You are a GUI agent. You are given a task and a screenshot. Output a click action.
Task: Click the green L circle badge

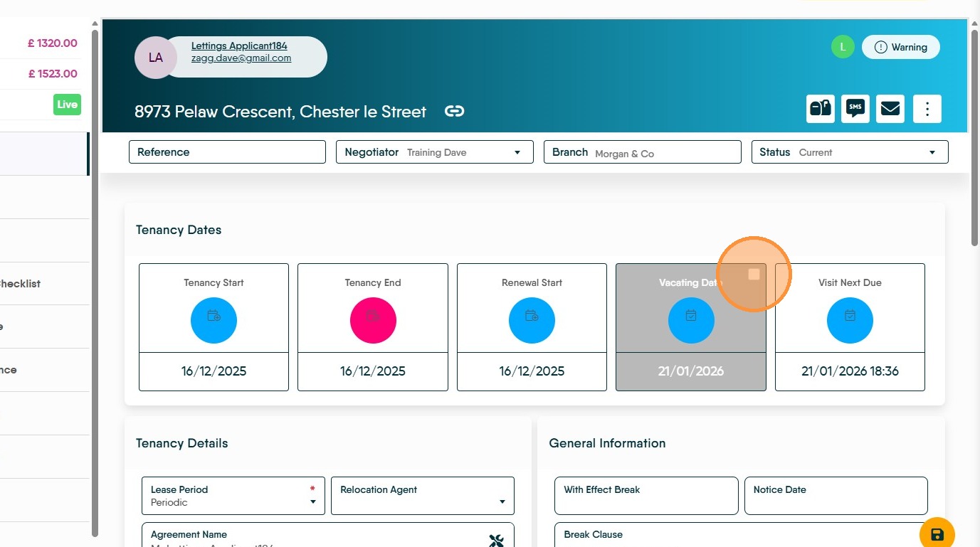843,47
